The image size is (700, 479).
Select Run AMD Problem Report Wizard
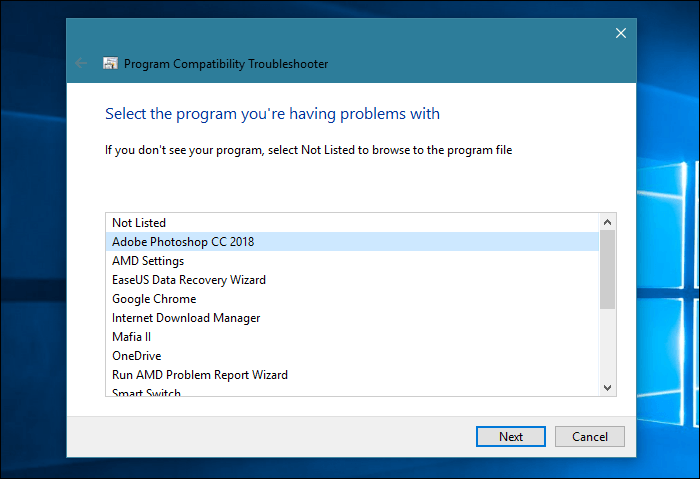point(200,375)
